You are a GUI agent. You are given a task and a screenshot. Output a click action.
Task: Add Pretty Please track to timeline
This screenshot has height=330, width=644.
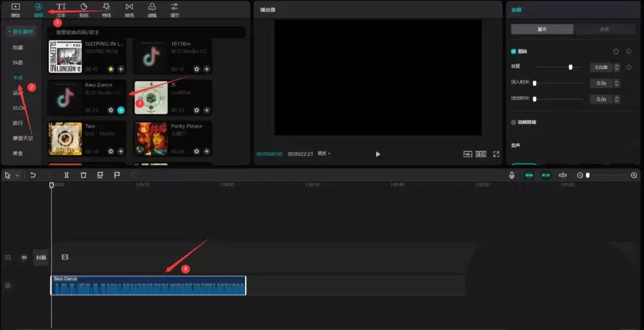(206, 151)
